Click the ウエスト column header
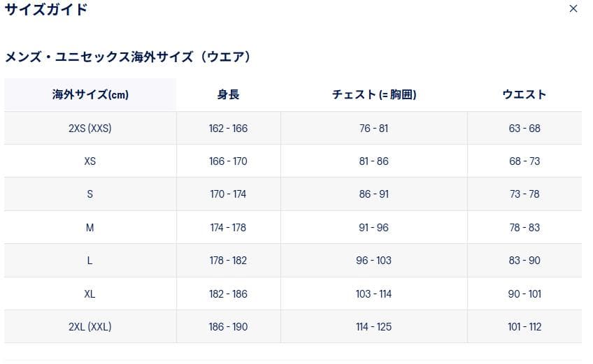 524,94
